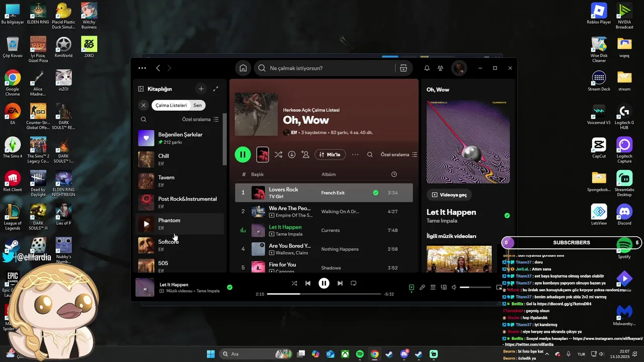
Task: Mute the Spotify volume speaker icon
Action: (x=454, y=288)
